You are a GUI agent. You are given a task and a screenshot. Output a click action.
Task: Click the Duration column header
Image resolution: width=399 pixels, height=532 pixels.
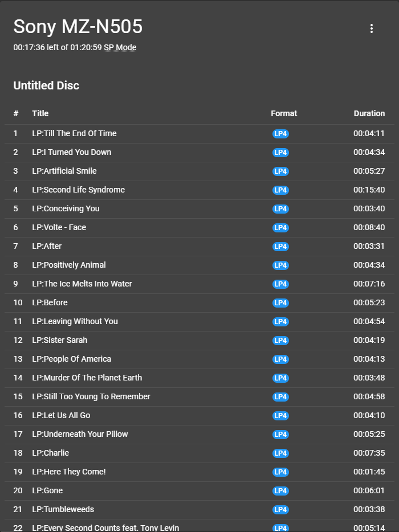click(x=369, y=113)
